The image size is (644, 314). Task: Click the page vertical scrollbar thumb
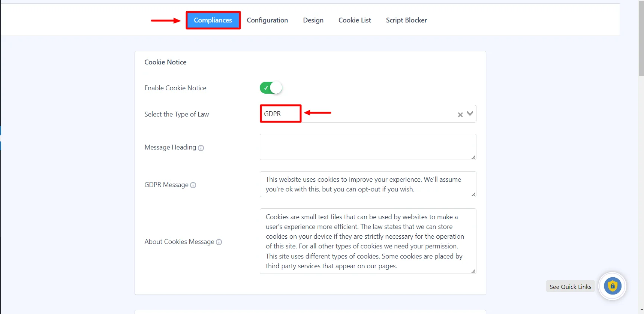[641, 38]
